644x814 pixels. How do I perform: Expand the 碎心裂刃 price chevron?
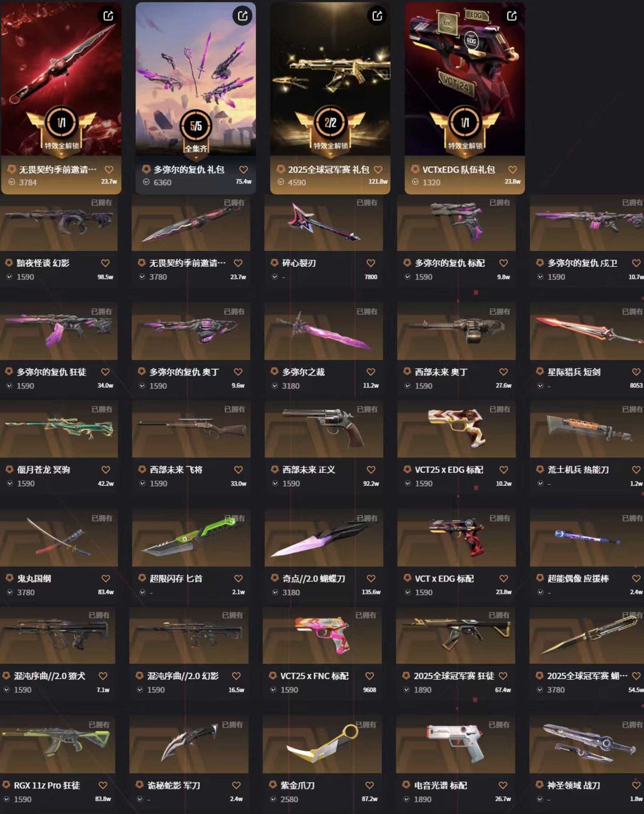coord(275,277)
